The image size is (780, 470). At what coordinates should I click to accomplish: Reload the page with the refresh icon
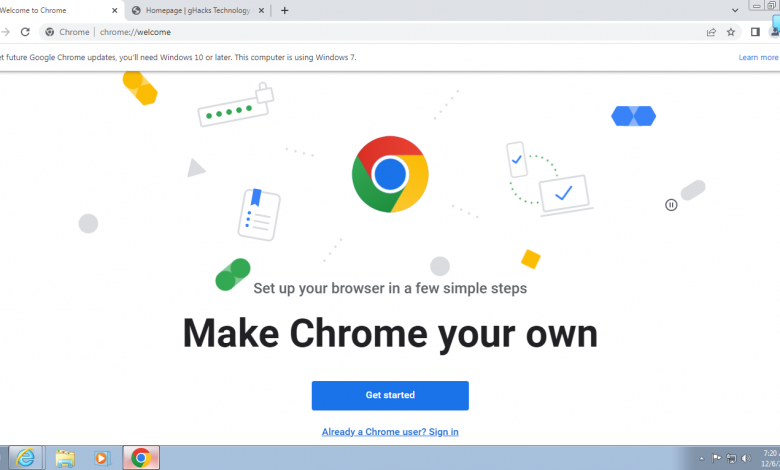tap(25, 32)
